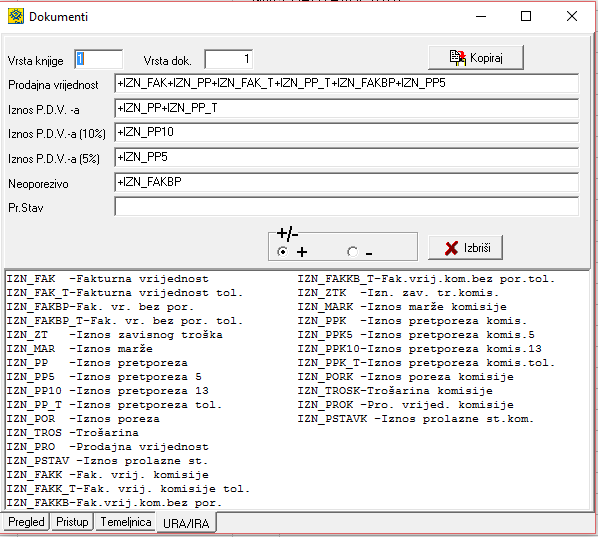This screenshot has width=598, height=537.
Task: Click the empty Pr.Stav field
Action: click(x=346, y=207)
